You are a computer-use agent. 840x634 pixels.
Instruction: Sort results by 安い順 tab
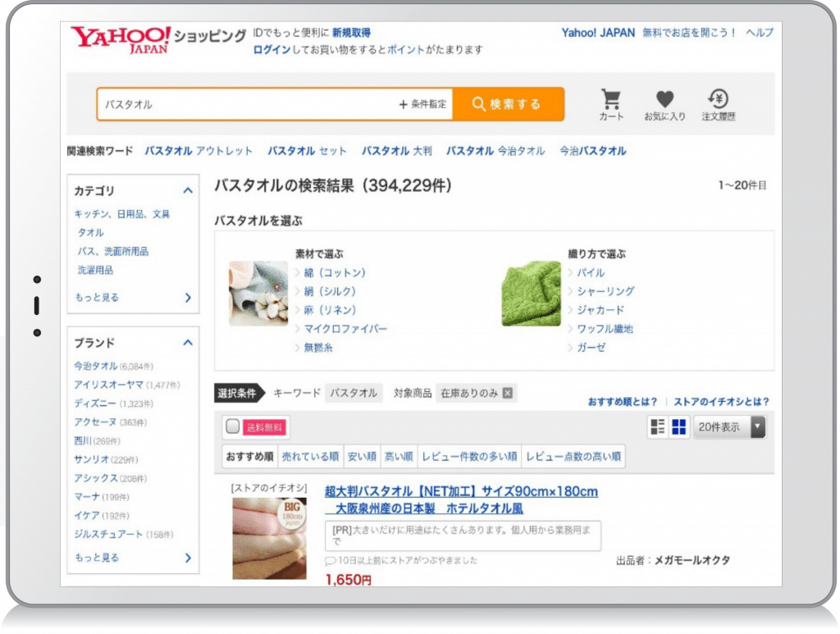coord(361,456)
